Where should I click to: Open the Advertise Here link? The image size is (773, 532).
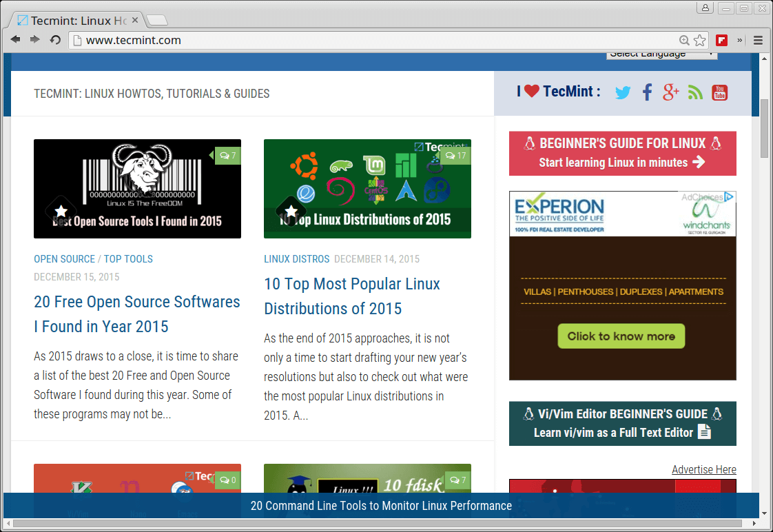tap(704, 469)
